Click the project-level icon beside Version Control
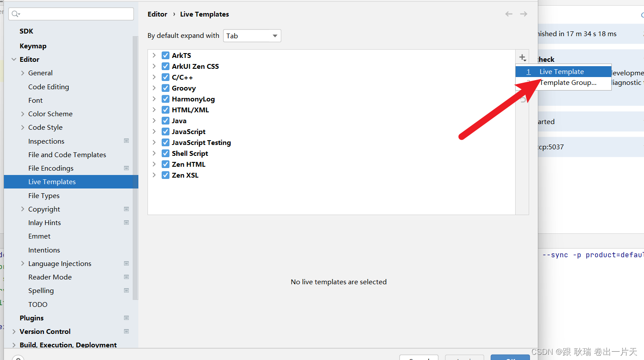The image size is (644, 360). click(x=126, y=331)
